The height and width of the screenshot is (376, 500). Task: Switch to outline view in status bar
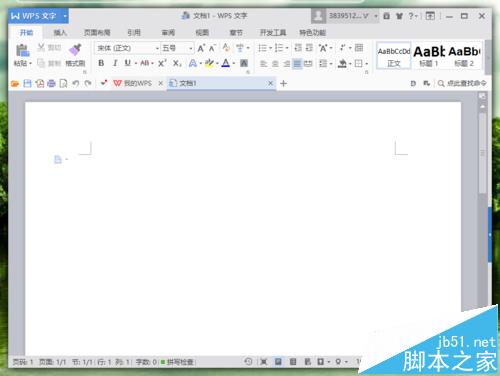[293, 361]
